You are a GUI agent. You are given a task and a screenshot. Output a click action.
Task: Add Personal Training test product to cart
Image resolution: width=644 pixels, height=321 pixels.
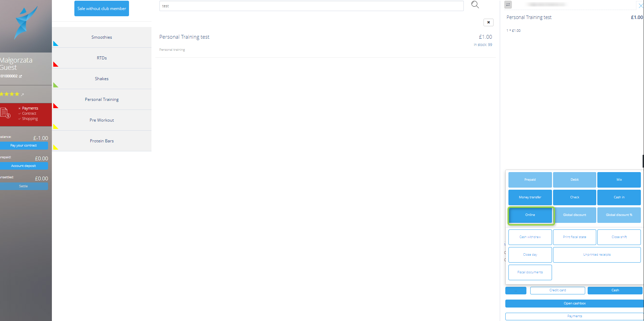(184, 37)
